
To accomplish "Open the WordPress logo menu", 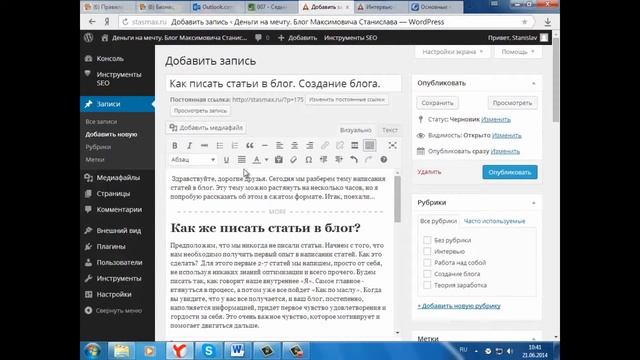I will pyautogui.click(x=89, y=38).
